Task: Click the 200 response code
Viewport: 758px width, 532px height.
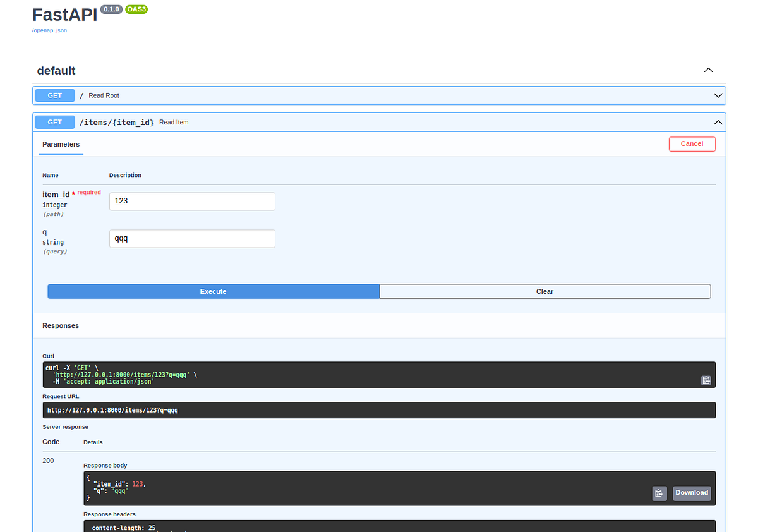Action: pyautogui.click(x=48, y=461)
